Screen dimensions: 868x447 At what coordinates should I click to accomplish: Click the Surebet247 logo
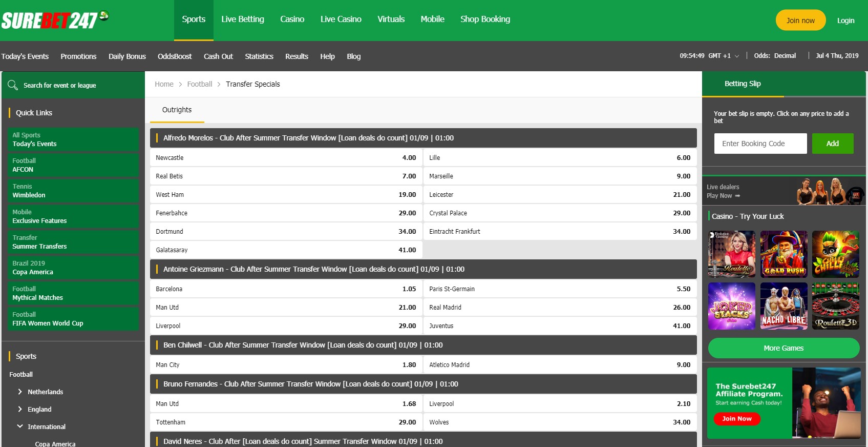pyautogui.click(x=55, y=20)
